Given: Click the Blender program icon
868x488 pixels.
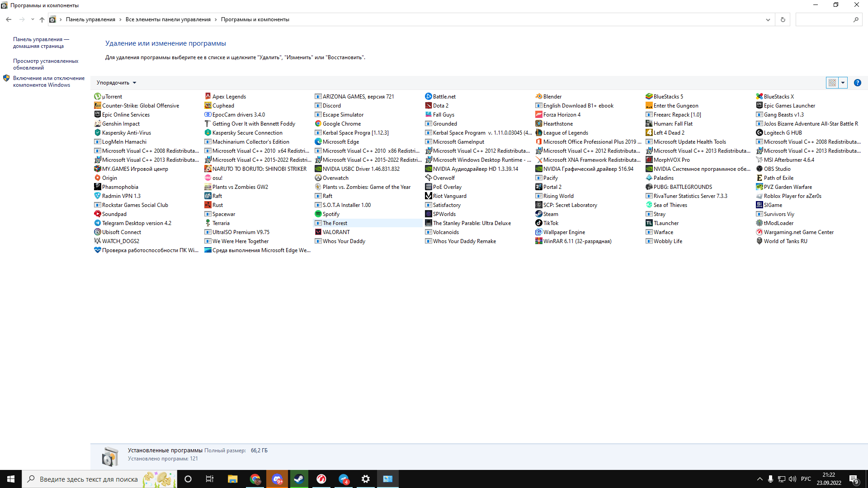Looking at the screenshot, I should (x=538, y=96).
